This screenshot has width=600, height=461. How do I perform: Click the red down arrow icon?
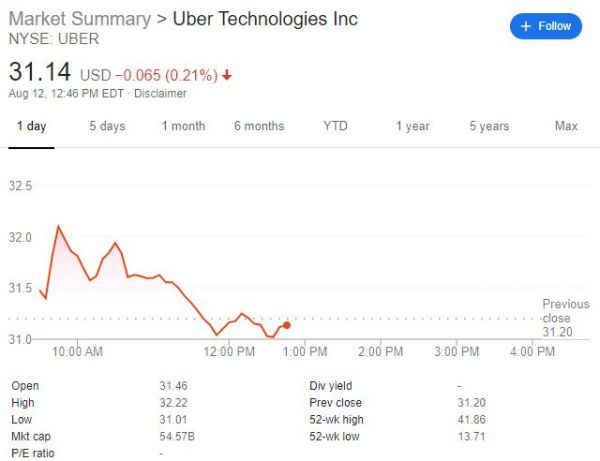pos(227,75)
